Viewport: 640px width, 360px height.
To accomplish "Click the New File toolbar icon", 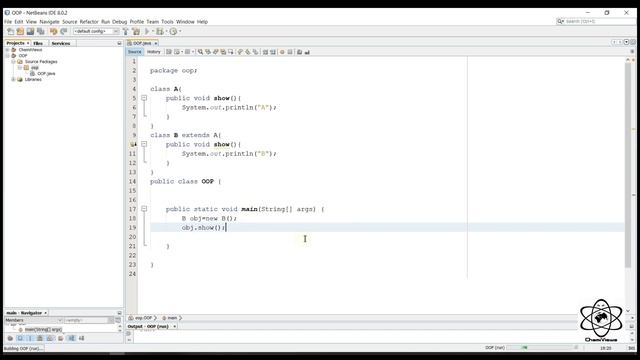I will [11, 31].
